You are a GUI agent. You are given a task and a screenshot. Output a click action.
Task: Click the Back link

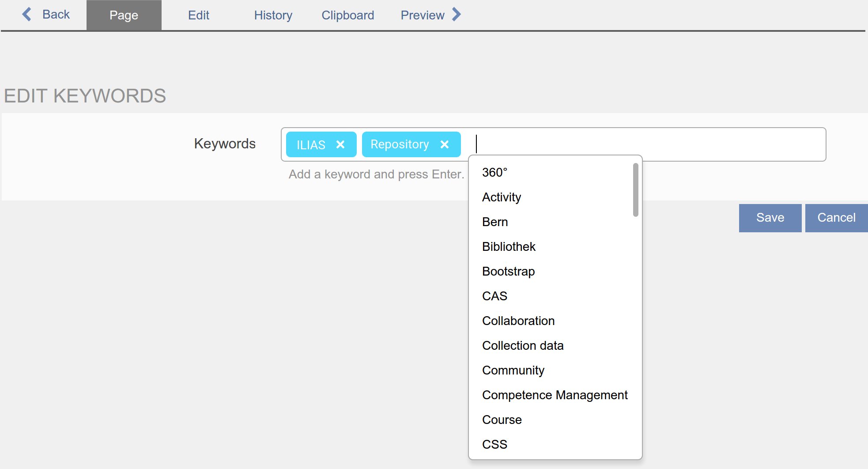(56, 15)
